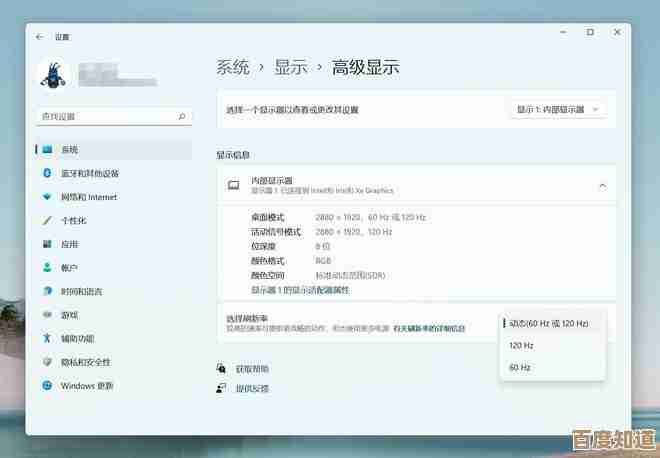Select the 120 Hz refresh rate option
This screenshot has width=660, height=458.
pyautogui.click(x=553, y=346)
